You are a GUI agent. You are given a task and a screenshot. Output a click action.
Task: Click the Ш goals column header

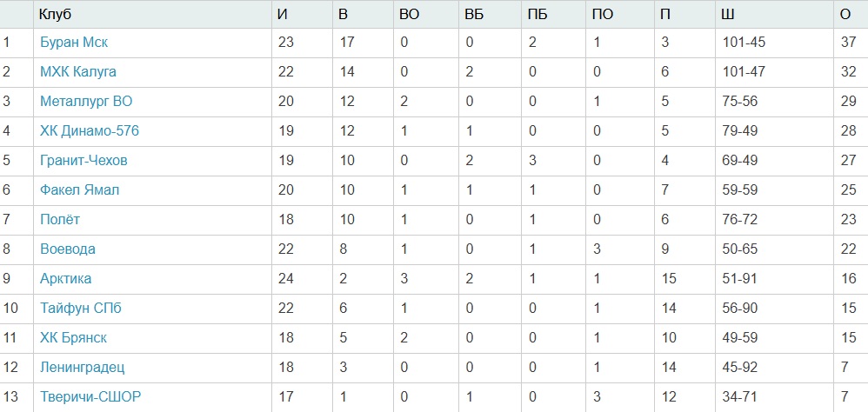tap(728, 13)
